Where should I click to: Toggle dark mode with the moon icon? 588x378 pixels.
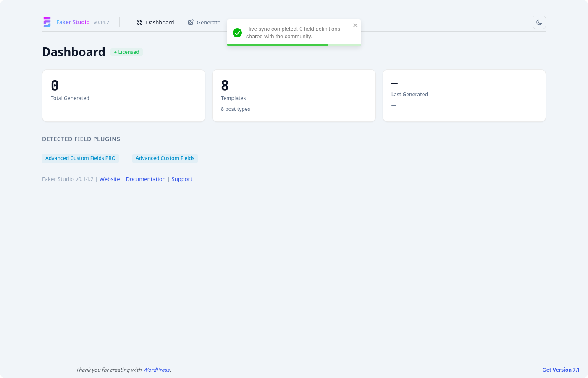pyautogui.click(x=539, y=22)
